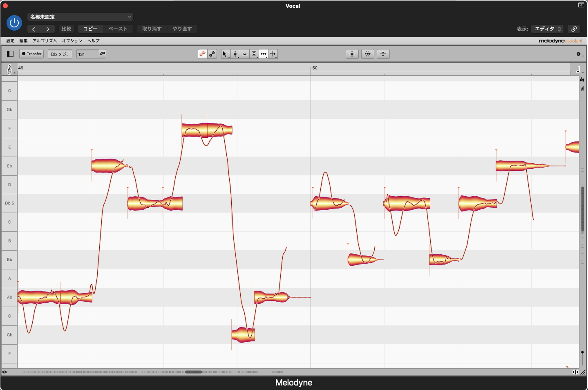Open the アルゴリズム menu
The height and width of the screenshot is (390, 588).
[x=45, y=41]
